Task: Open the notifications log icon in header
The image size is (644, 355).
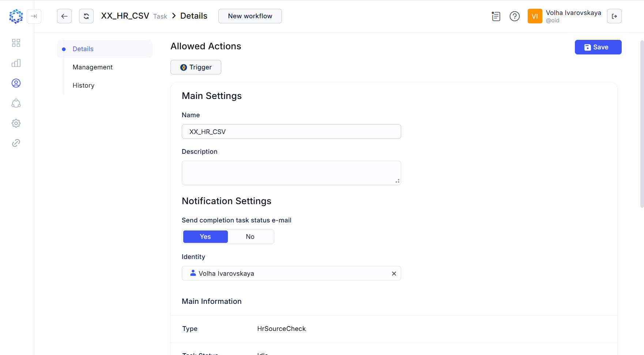Action: pos(496,16)
